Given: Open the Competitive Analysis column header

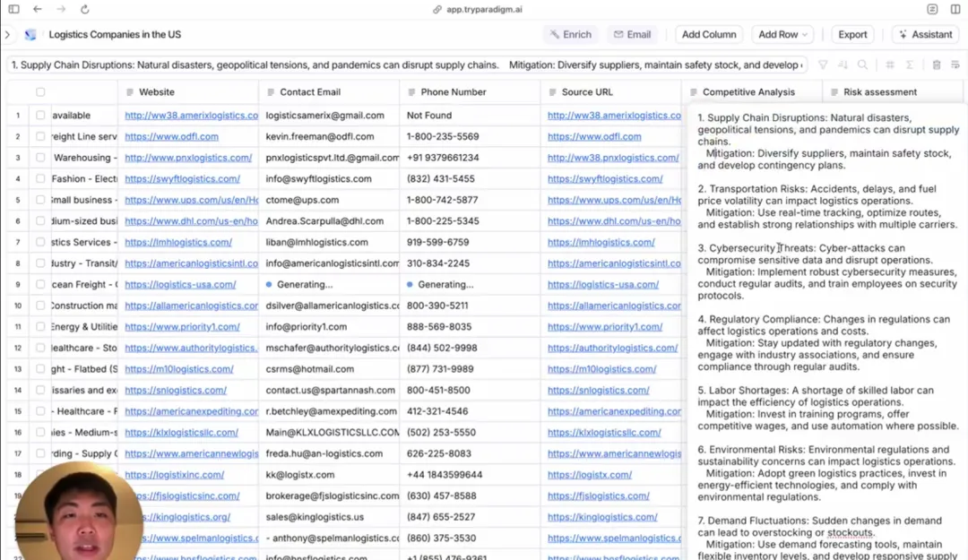Looking at the screenshot, I should coord(748,92).
